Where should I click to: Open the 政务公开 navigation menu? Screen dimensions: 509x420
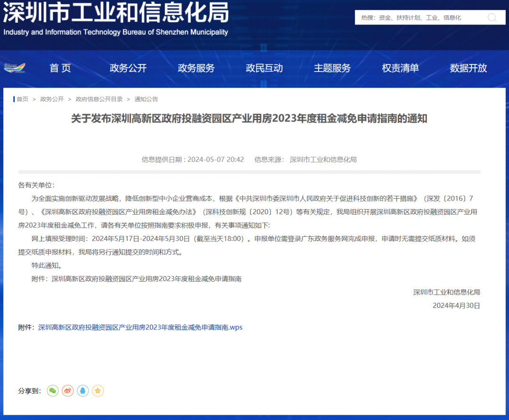click(128, 68)
